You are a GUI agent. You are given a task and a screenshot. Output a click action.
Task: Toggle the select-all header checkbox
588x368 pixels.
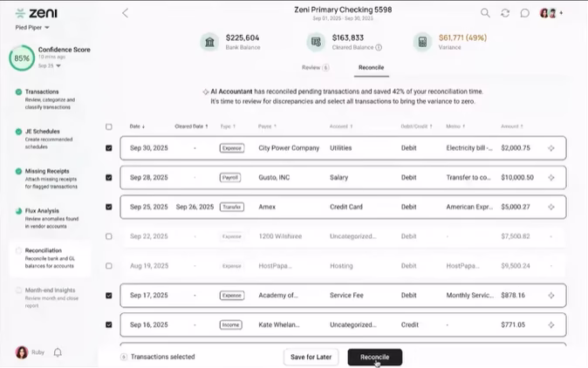(109, 126)
